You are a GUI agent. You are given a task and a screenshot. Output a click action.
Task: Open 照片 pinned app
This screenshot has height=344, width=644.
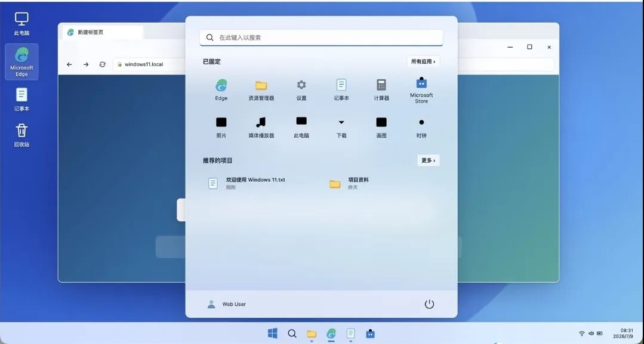tap(221, 127)
